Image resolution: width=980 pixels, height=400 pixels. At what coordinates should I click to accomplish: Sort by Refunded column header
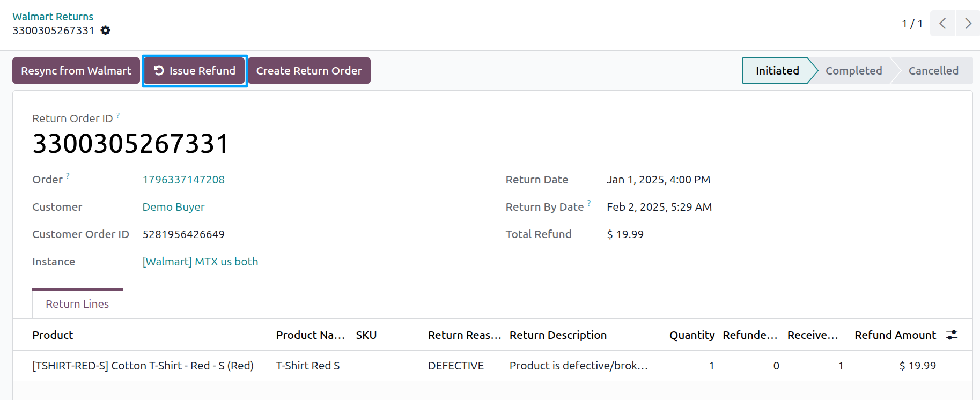(x=750, y=335)
